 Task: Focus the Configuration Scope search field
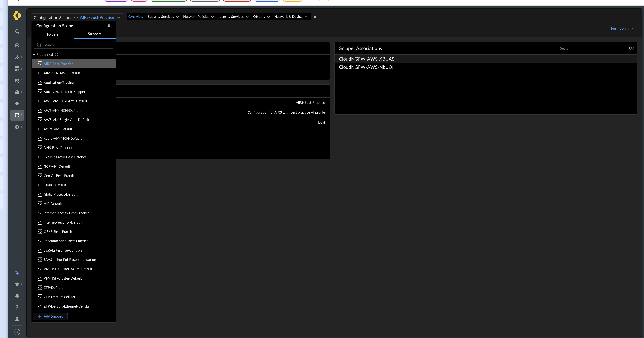(73, 45)
